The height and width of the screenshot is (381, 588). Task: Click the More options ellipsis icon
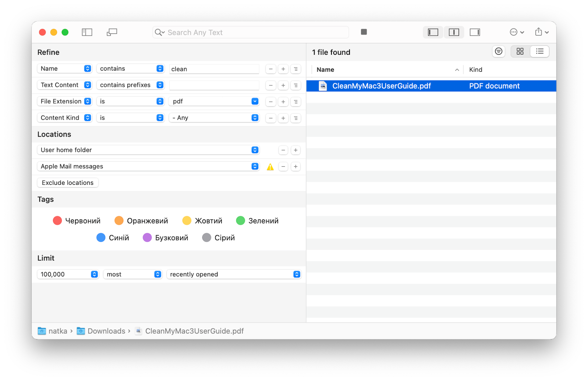(514, 32)
